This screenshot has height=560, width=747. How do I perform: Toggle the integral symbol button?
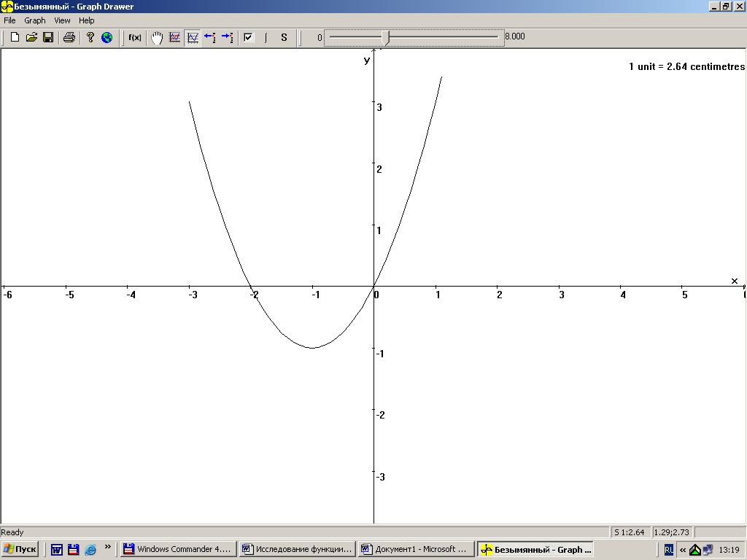(266, 37)
